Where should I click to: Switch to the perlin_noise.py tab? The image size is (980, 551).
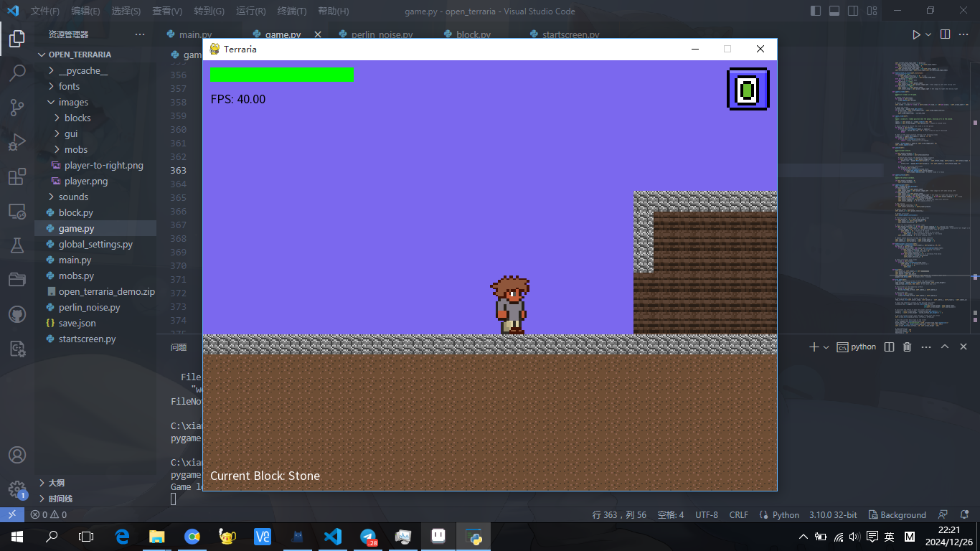click(x=381, y=34)
